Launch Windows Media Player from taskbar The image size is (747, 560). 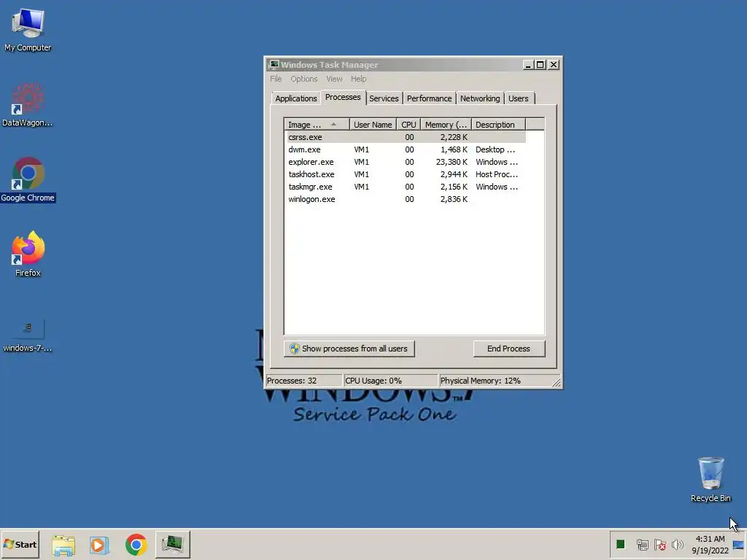[99, 545]
